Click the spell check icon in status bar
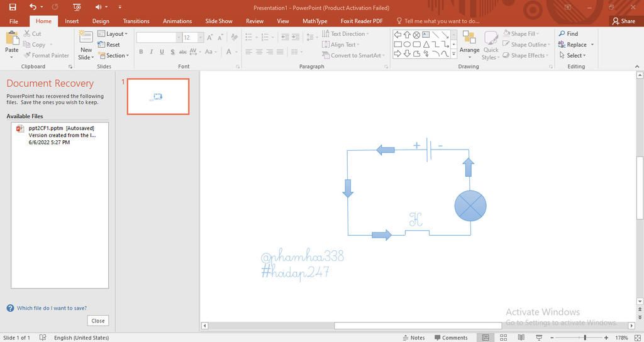Viewport: 644px width, 342px height. 43,338
